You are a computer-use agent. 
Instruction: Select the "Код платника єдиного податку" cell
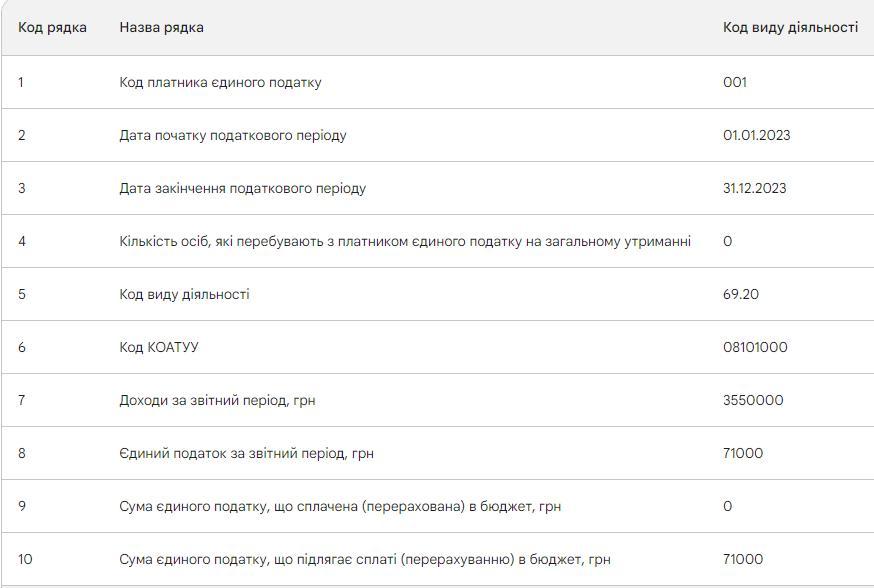tap(220, 82)
